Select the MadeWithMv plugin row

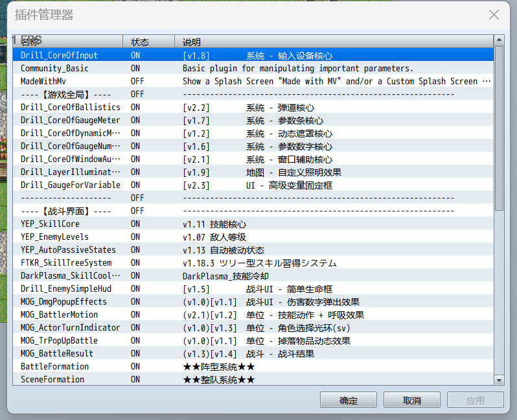click(253, 81)
